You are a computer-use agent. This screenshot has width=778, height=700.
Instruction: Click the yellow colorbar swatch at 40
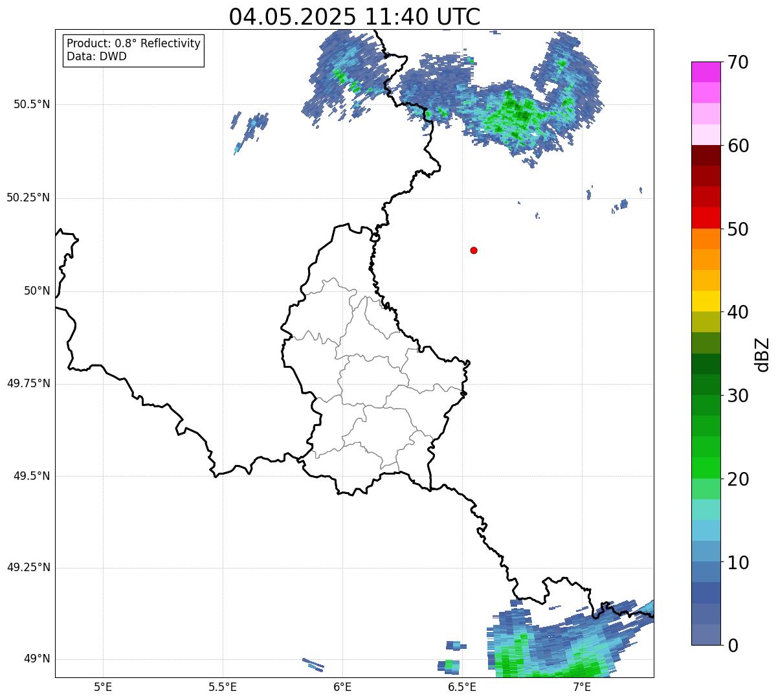pos(706,301)
